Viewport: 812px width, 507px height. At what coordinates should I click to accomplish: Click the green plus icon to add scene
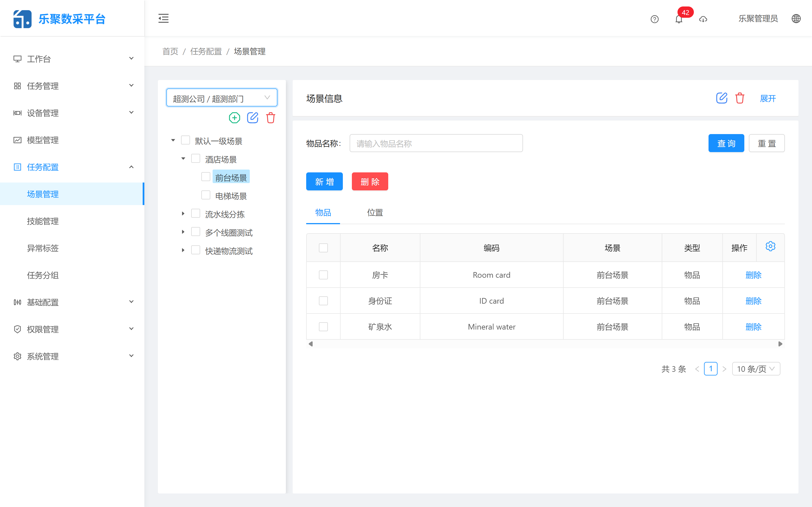pos(234,118)
